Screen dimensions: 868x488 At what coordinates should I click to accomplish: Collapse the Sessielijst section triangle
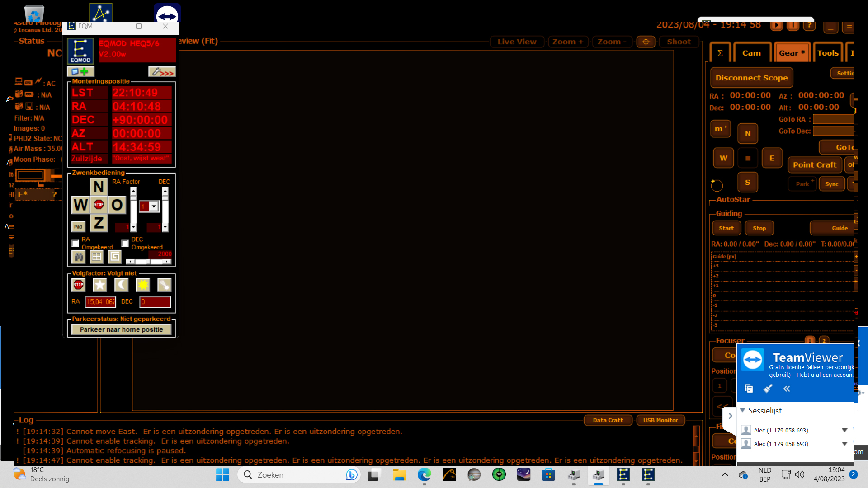click(x=742, y=410)
